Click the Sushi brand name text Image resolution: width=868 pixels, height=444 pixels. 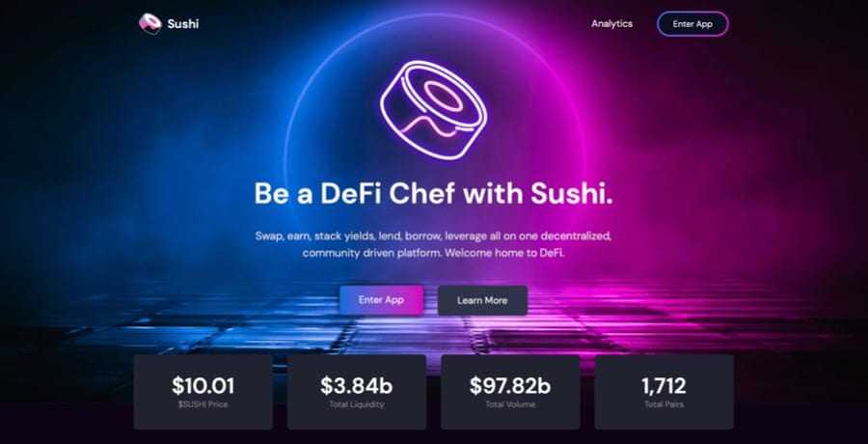(x=182, y=24)
